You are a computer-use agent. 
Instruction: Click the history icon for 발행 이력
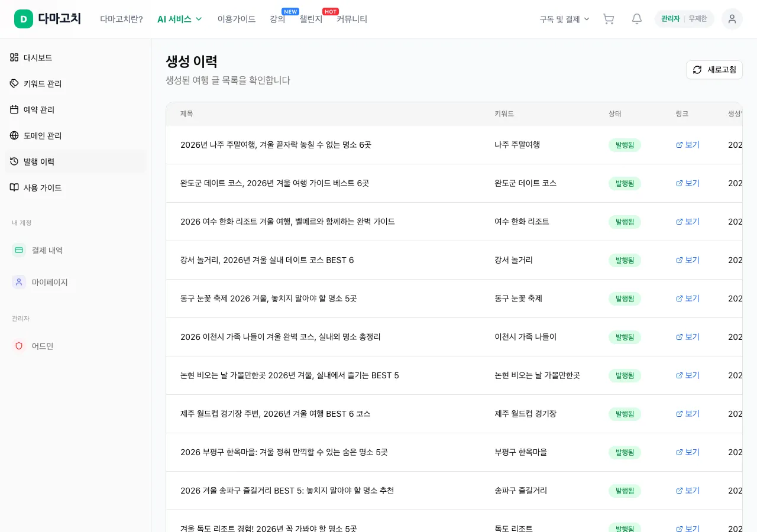coord(14,161)
